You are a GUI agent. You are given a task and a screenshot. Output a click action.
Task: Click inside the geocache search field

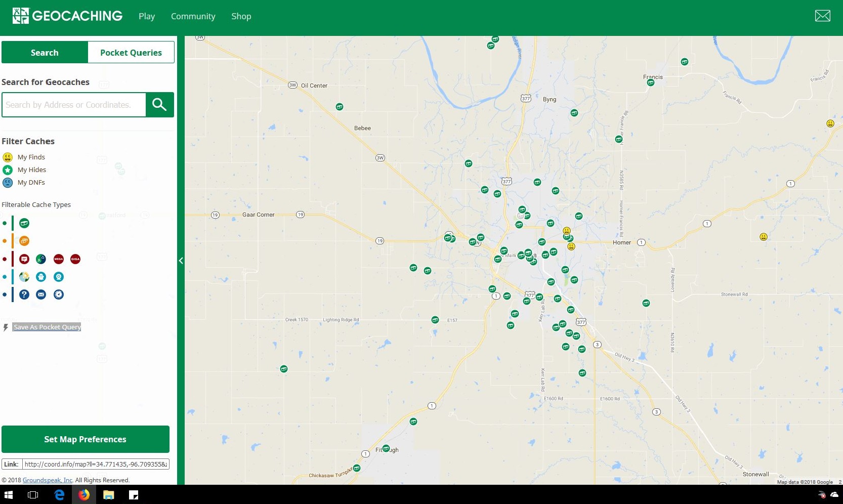coord(73,105)
